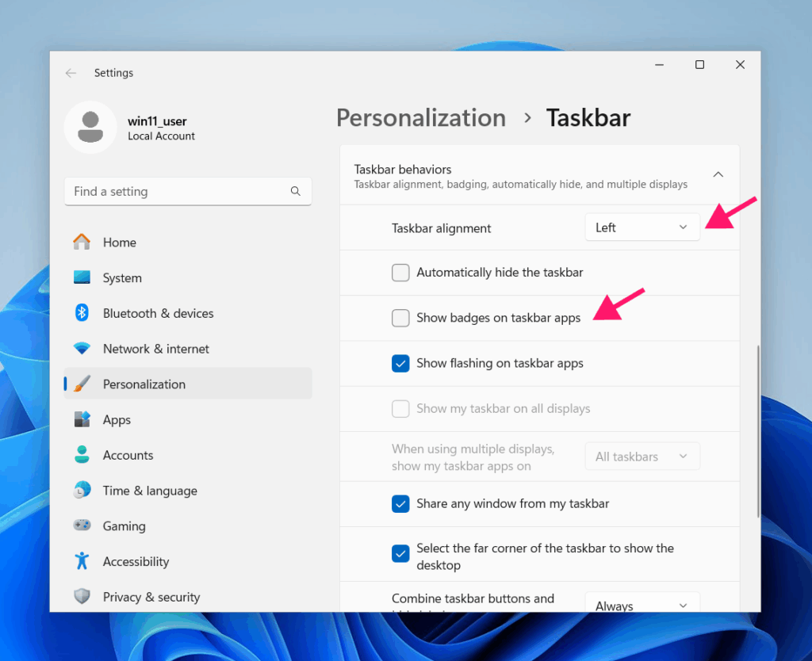Select the Apps category
Image resolution: width=812 pixels, height=661 pixels.
click(187, 420)
